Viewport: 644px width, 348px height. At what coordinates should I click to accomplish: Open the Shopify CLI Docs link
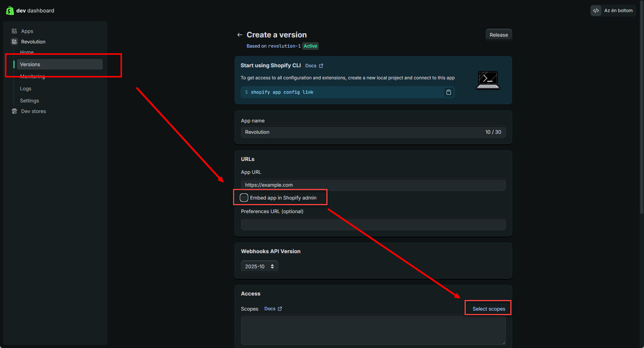coord(314,66)
